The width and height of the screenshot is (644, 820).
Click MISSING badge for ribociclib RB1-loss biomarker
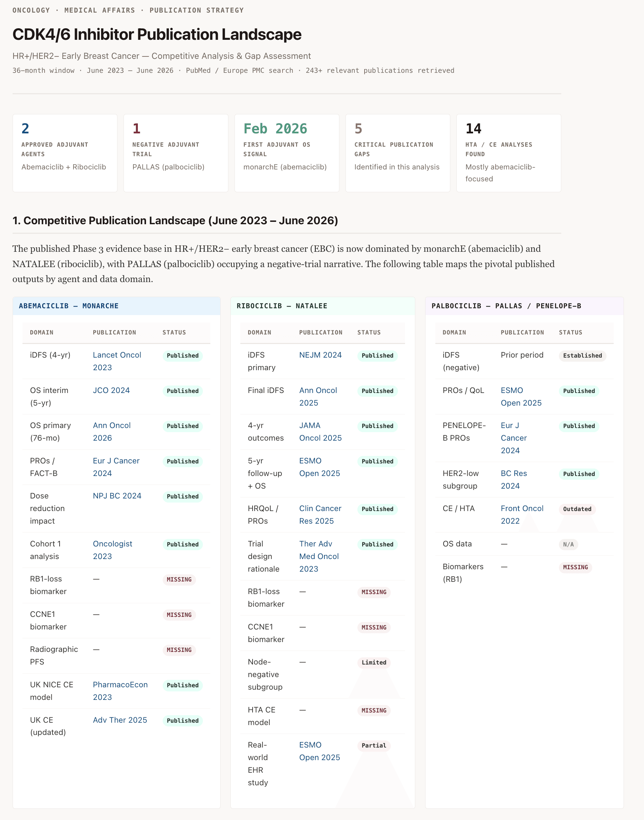374,592
